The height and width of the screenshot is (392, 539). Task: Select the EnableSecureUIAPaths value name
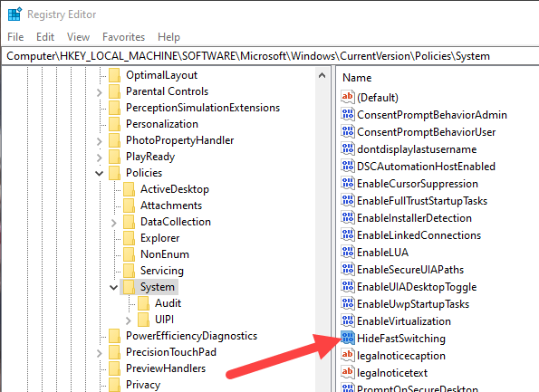(410, 270)
